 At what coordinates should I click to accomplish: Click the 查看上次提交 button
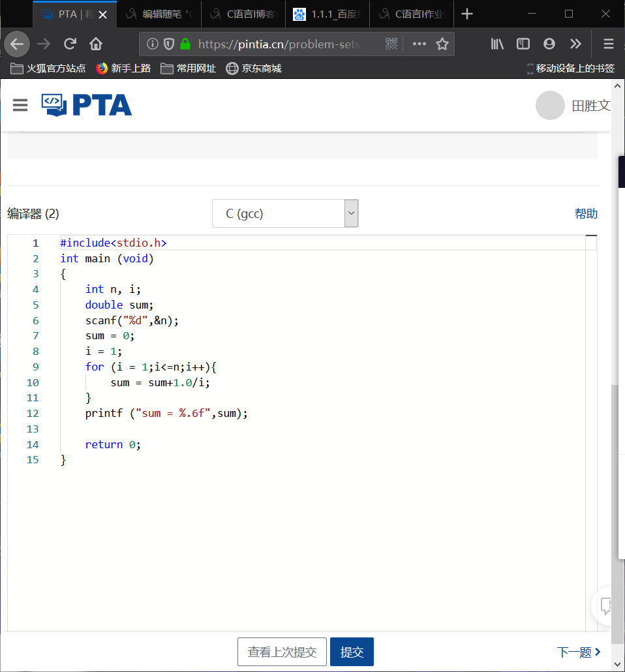click(282, 652)
